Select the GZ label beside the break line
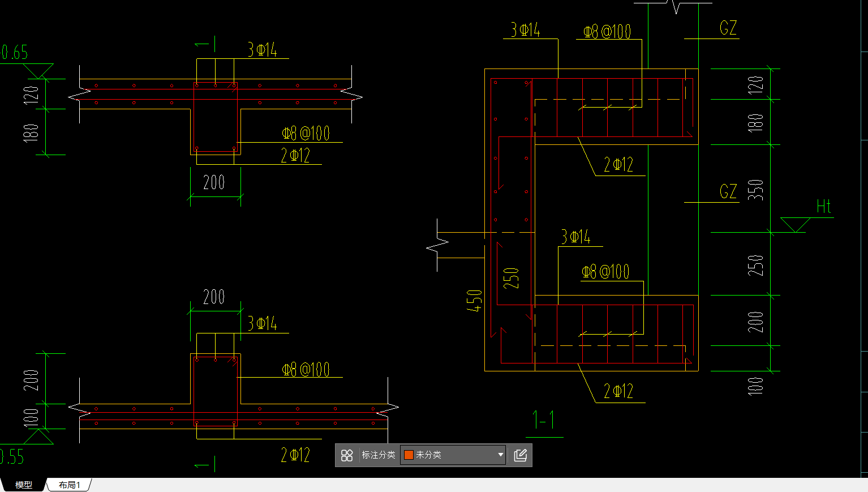Image resolution: width=868 pixels, height=492 pixels. 728,28
